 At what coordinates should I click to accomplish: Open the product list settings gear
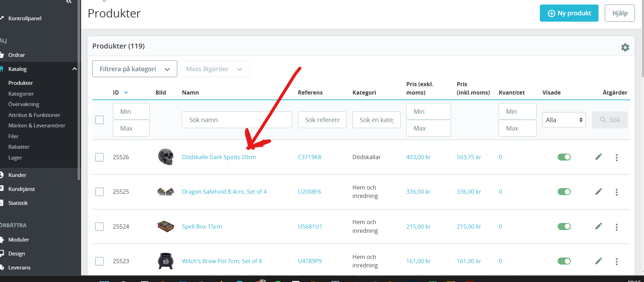pos(625,47)
